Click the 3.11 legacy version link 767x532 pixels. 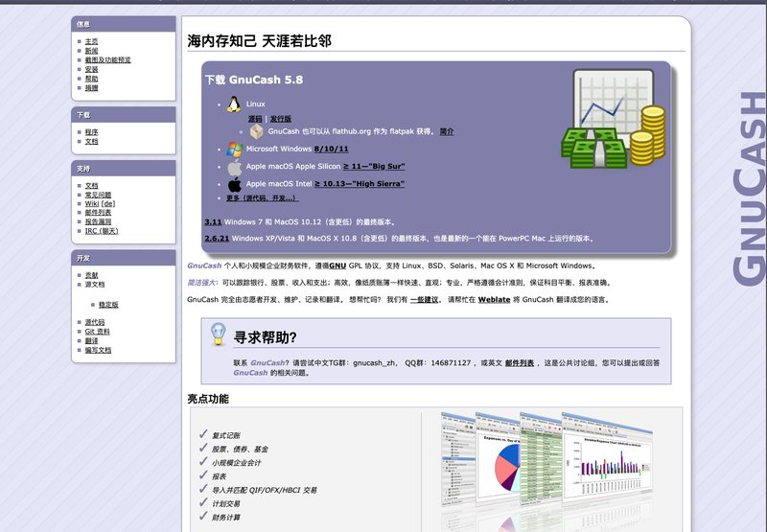213,221
